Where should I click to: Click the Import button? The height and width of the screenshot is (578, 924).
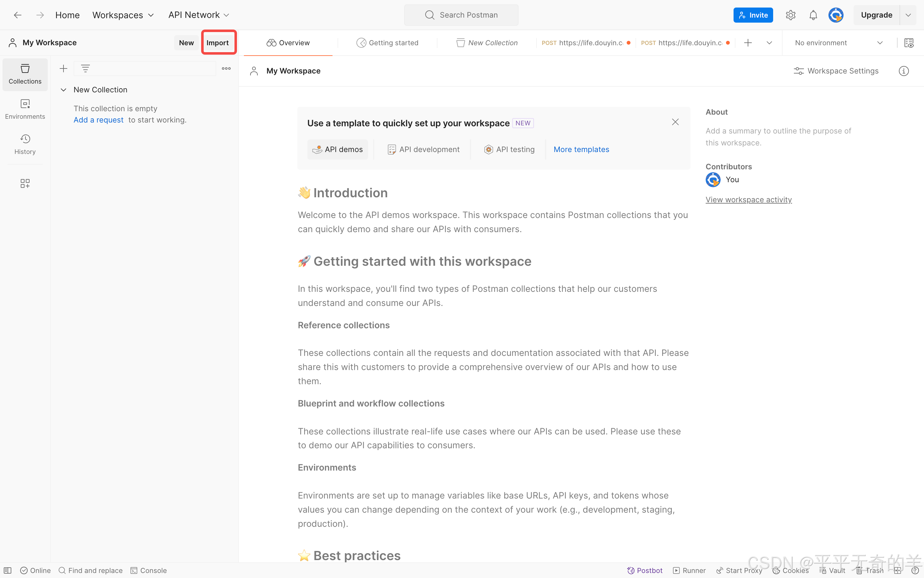[217, 43]
